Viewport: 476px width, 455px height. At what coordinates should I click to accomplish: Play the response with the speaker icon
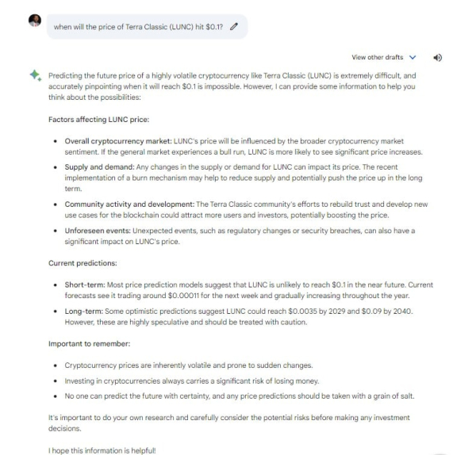(437, 58)
